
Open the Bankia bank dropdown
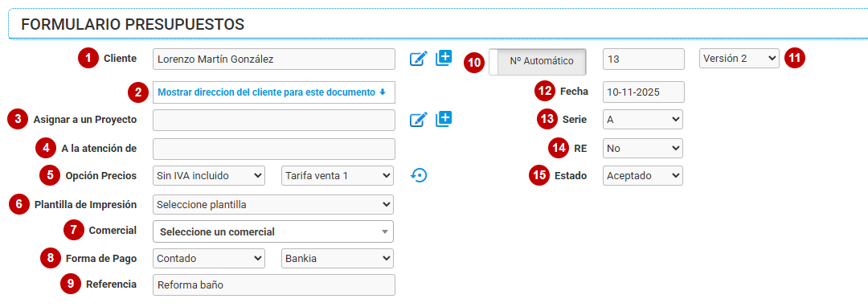click(x=338, y=258)
